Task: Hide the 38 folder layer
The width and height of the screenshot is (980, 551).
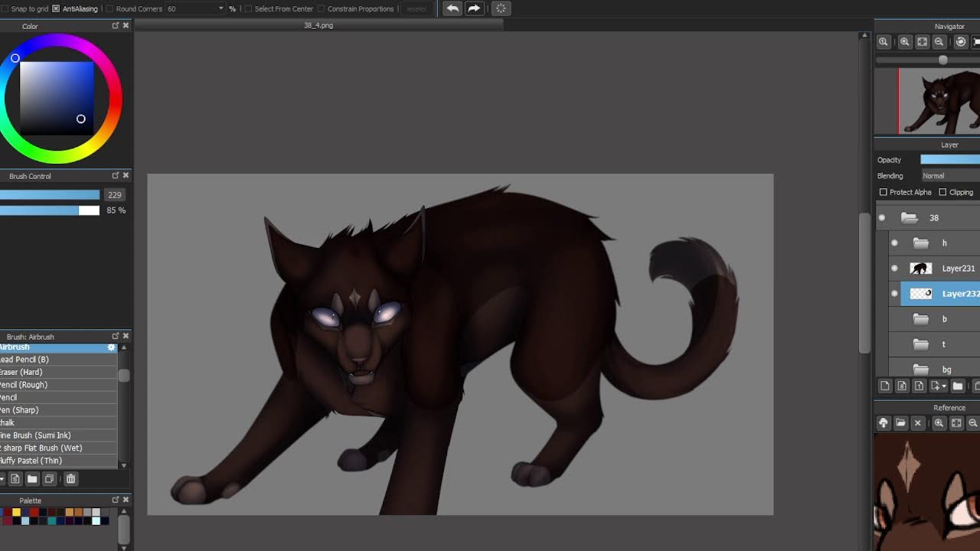Action: 882,218
